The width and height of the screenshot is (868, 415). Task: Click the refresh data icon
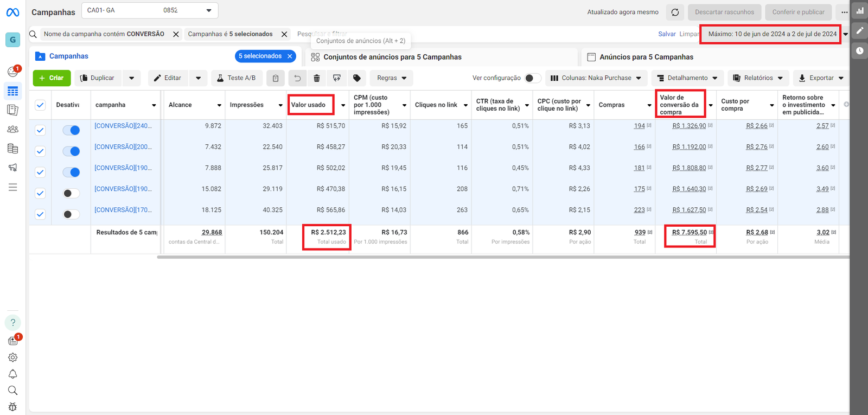point(675,12)
